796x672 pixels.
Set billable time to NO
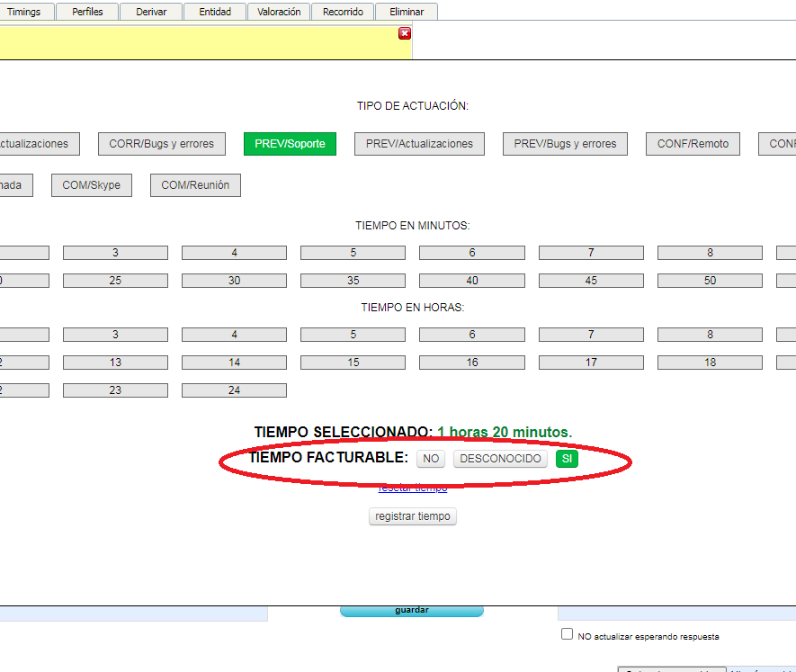click(431, 459)
